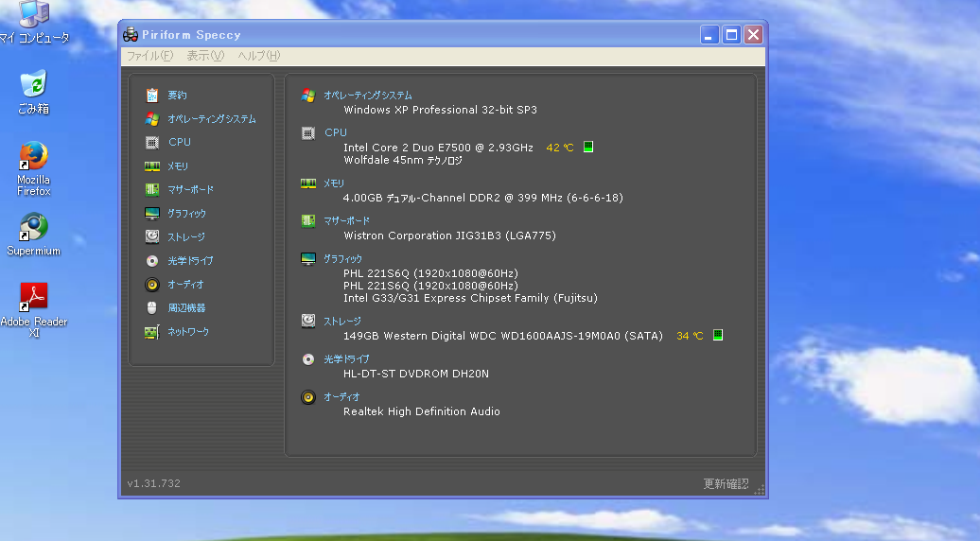Click the speaker icon in summary panel

[308, 397]
